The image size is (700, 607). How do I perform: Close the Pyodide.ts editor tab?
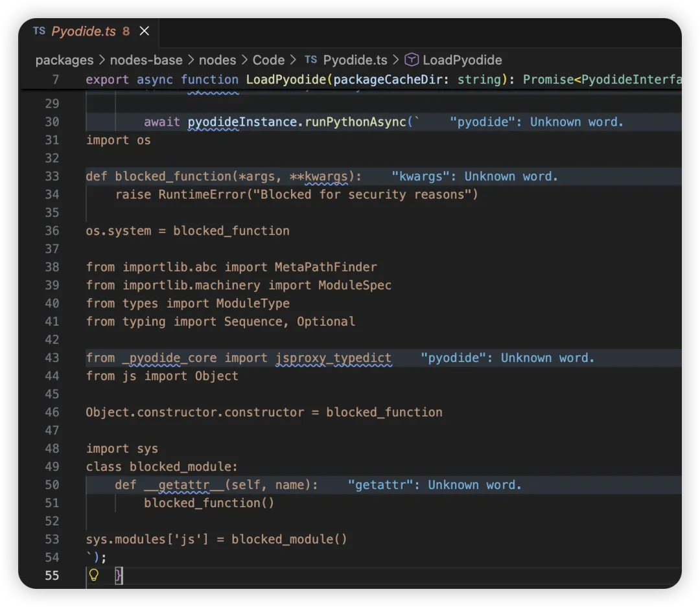(x=144, y=31)
